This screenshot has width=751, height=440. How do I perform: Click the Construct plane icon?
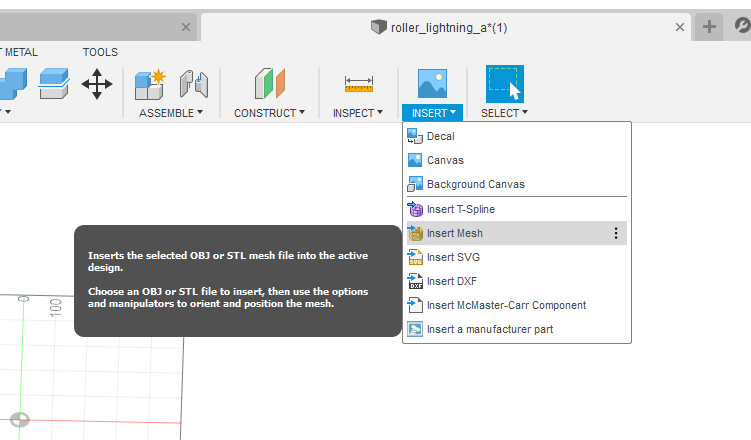coord(270,83)
